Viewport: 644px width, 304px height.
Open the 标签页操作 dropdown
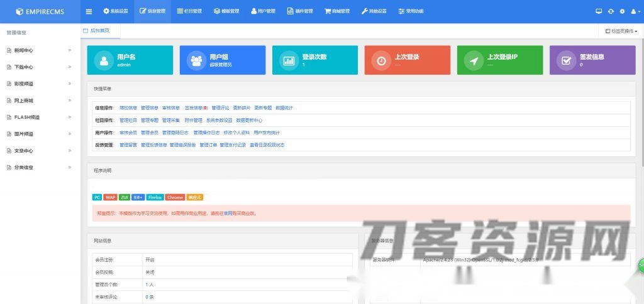621,31
